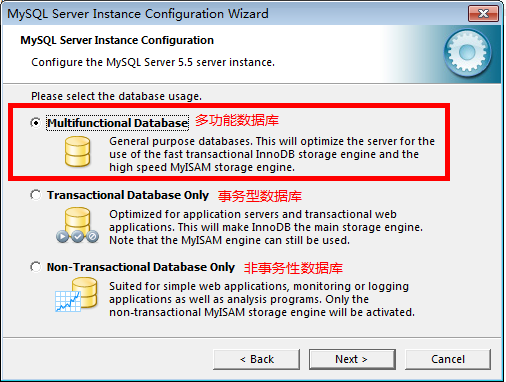Go to the next wizard step
Screen dimensions: 506x382
(x=352, y=359)
